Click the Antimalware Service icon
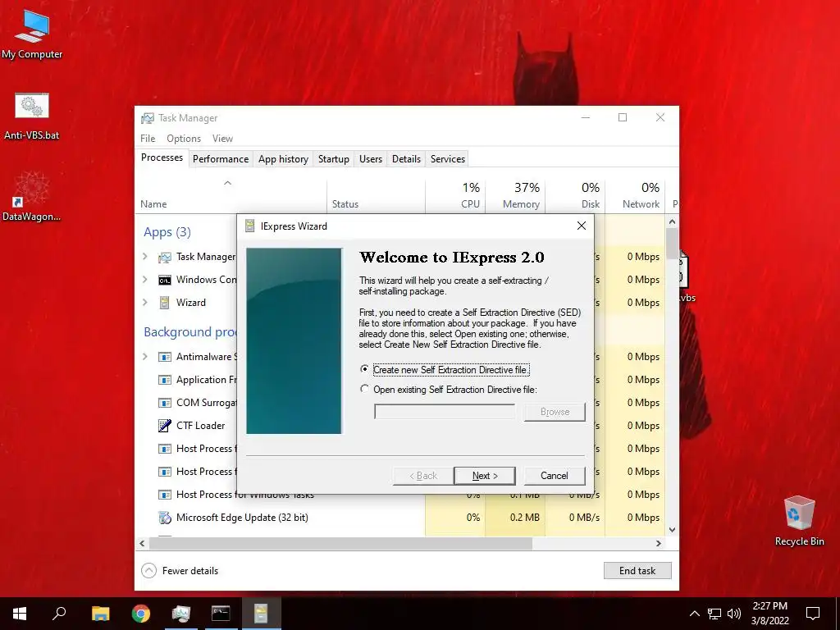The height and width of the screenshot is (630, 840). pos(164,357)
